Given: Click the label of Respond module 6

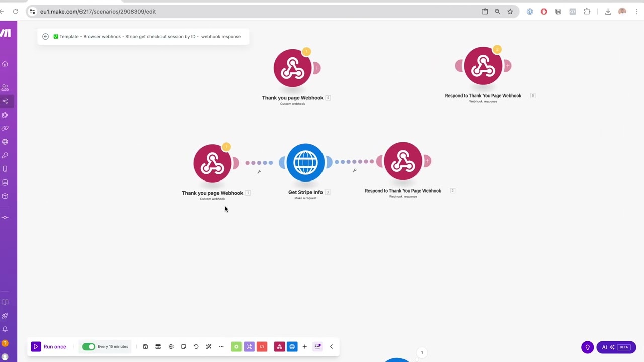Looking at the screenshot, I should tap(483, 95).
